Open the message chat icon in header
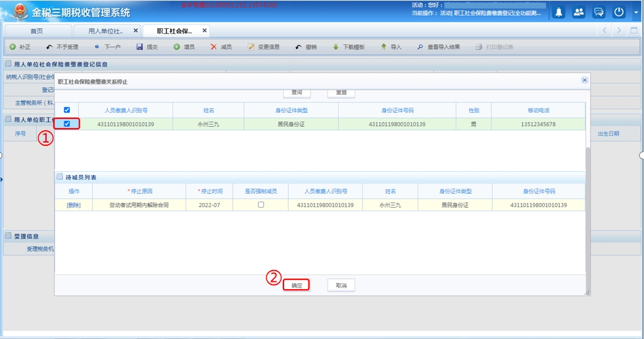Image resolution: width=644 pixels, height=339 pixels. coord(599,12)
